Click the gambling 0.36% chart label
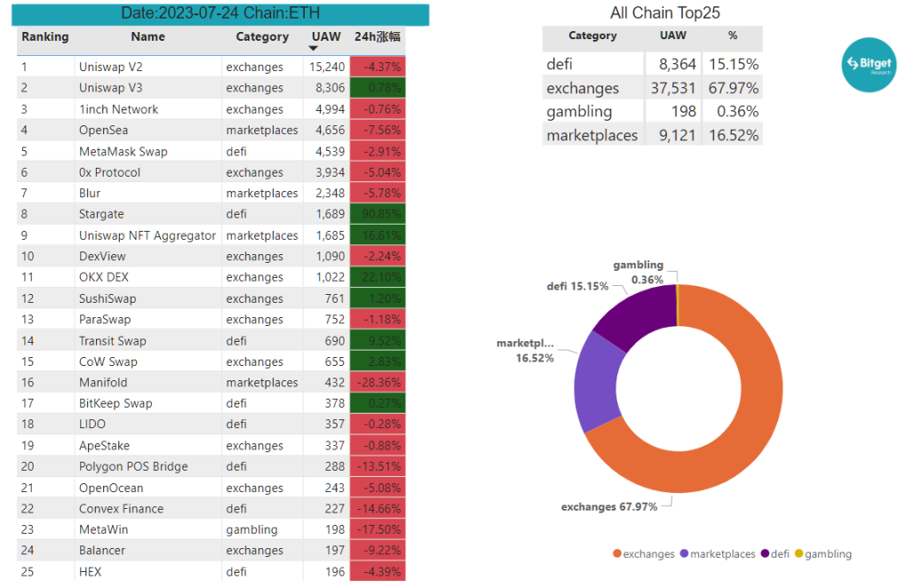 click(639, 273)
